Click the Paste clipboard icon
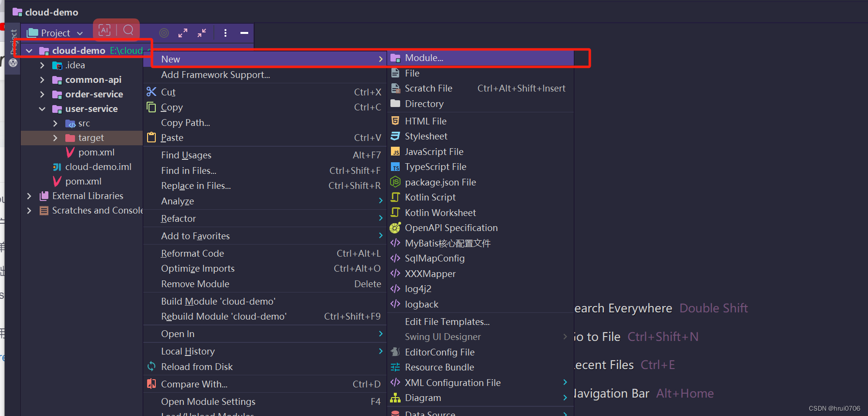 coord(151,137)
